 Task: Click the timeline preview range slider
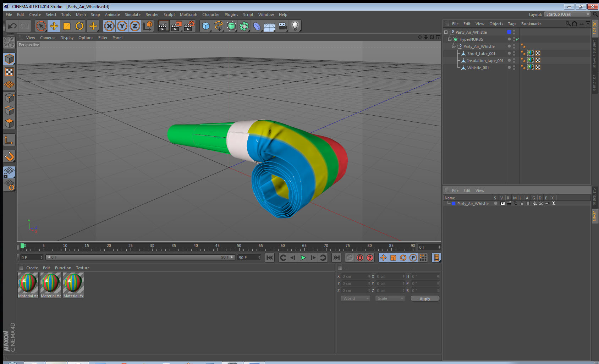[140, 257]
